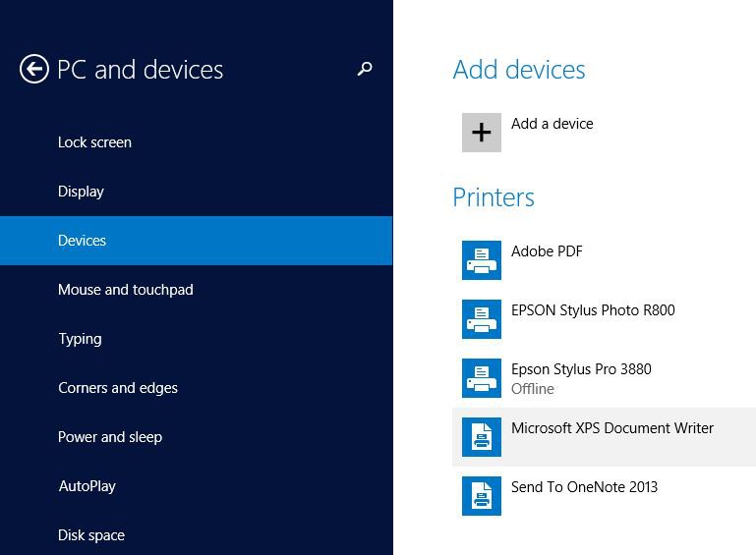
Task: Open the Display settings
Action: 197,192
